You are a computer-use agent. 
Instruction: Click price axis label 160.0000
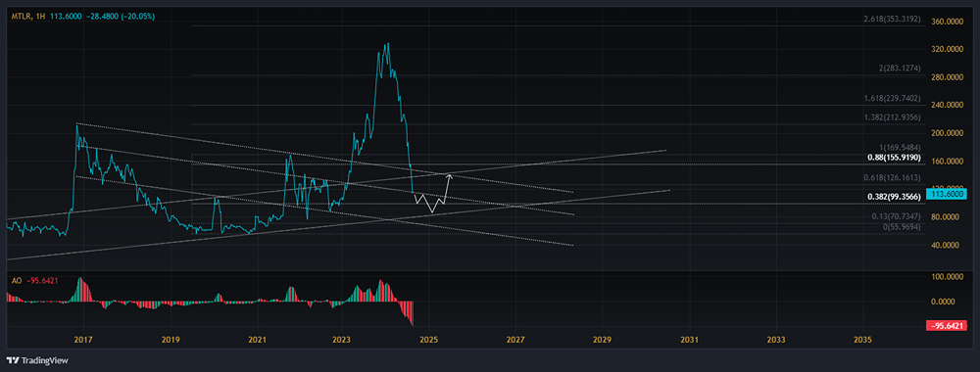coord(948,161)
